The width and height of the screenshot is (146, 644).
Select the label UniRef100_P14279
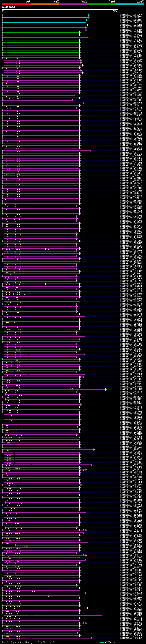click(x=131, y=628)
